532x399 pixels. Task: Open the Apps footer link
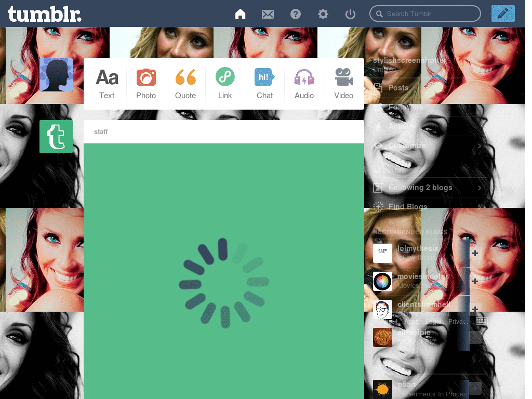tap(411, 321)
